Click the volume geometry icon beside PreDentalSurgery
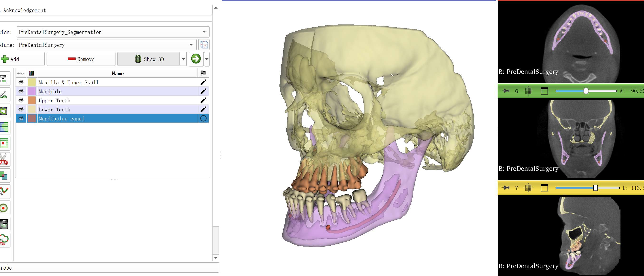 (x=204, y=45)
